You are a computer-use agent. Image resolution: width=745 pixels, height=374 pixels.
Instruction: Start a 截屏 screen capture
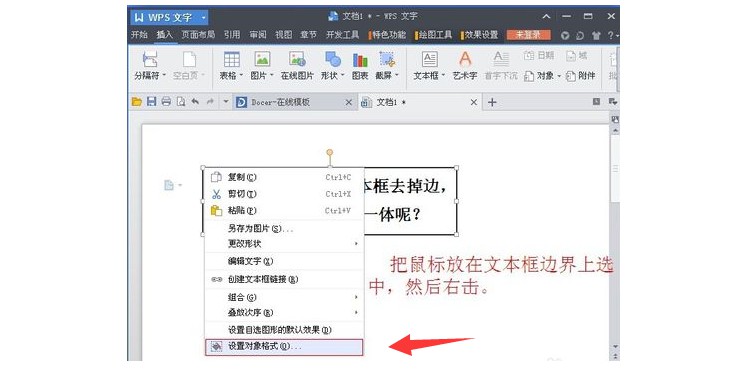tap(387, 65)
